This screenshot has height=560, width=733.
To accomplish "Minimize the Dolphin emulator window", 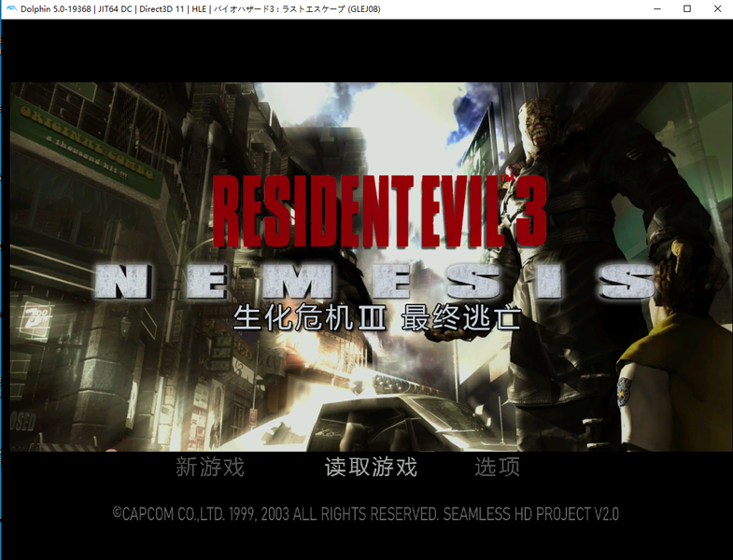I will 657,9.
